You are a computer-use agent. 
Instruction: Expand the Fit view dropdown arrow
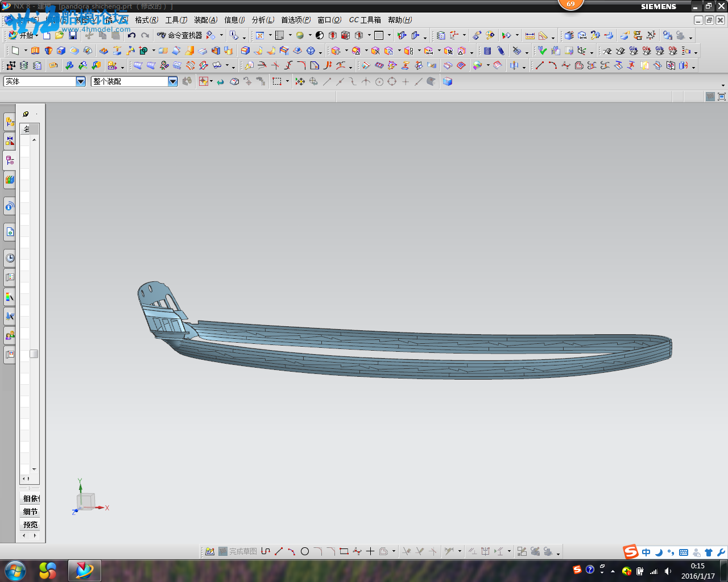270,35
